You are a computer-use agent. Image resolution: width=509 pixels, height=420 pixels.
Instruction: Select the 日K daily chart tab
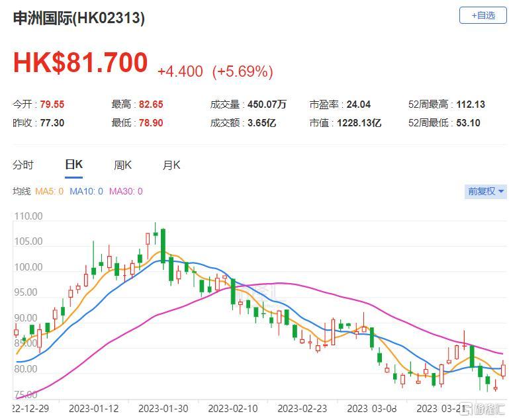coord(73,165)
